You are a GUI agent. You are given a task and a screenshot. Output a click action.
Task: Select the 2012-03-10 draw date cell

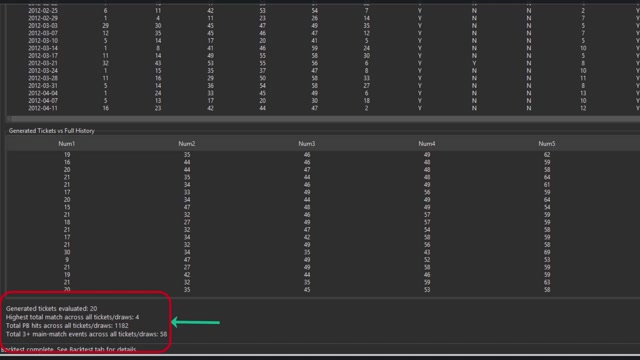pyautogui.click(x=43, y=41)
